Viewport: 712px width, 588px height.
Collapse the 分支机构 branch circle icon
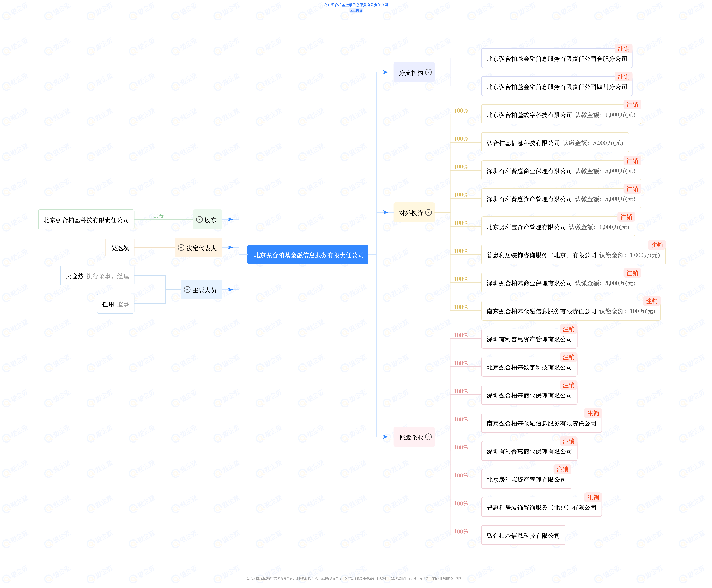pos(428,72)
